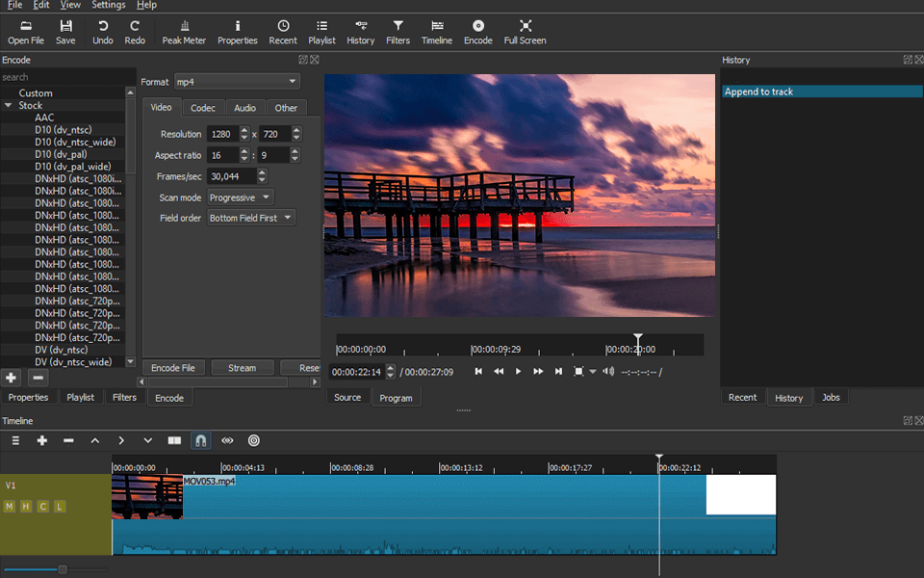The image size is (924, 578).
Task: Open the Format mp4 dropdown
Action: pyautogui.click(x=237, y=82)
